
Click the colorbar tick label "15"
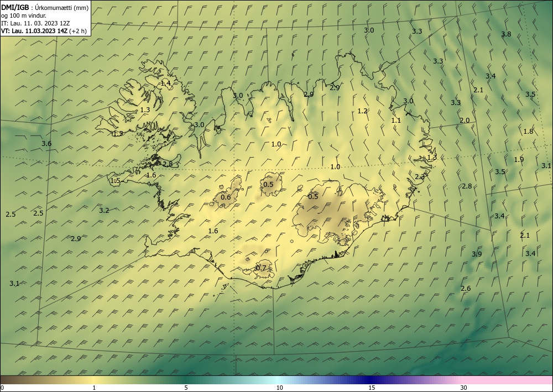click(372, 388)
